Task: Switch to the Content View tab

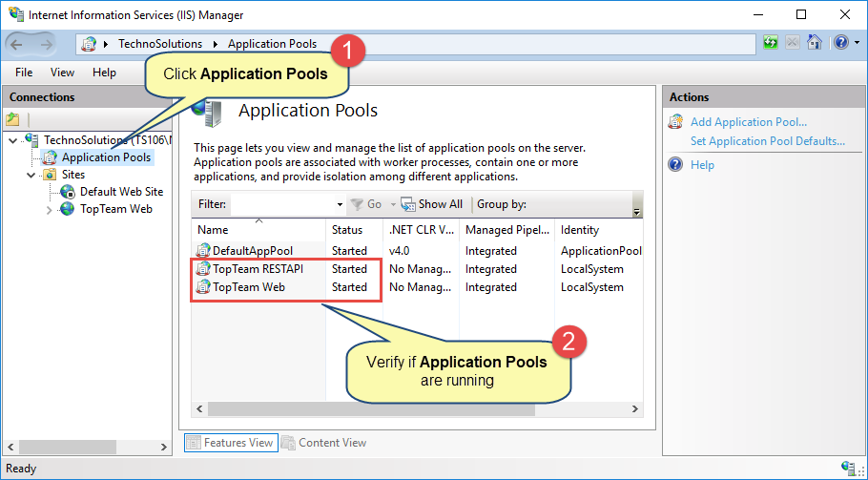Action: point(324,443)
